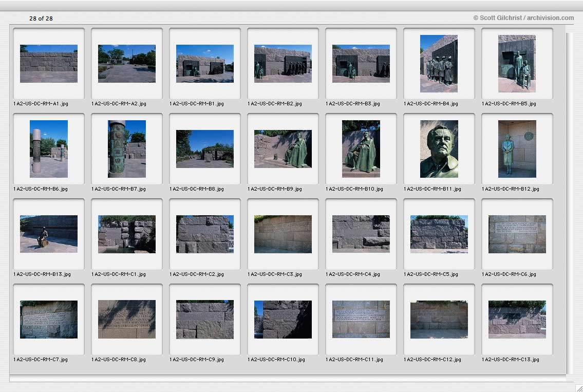The width and height of the screenshot is (583, 392).
Task: Select the filename text "1A2-US-DC-RM-B8.jpg"
Action: click(197, 189)
